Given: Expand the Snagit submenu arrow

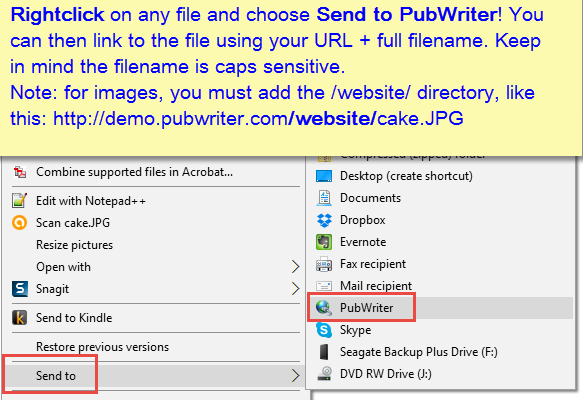Looking at the screenshot, I should (296, 288).
